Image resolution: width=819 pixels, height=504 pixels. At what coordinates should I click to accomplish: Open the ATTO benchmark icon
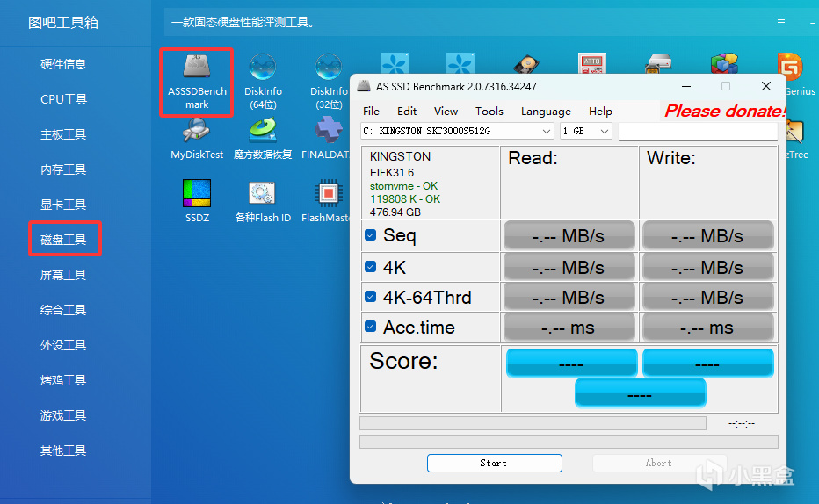click(x=591, y=63)
